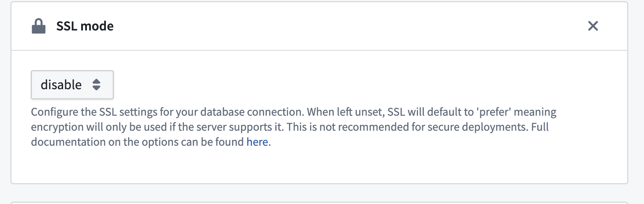Click the up-down caret in the disable selector
The width and height of the screenshot is (644, 204).
(97, 85)
